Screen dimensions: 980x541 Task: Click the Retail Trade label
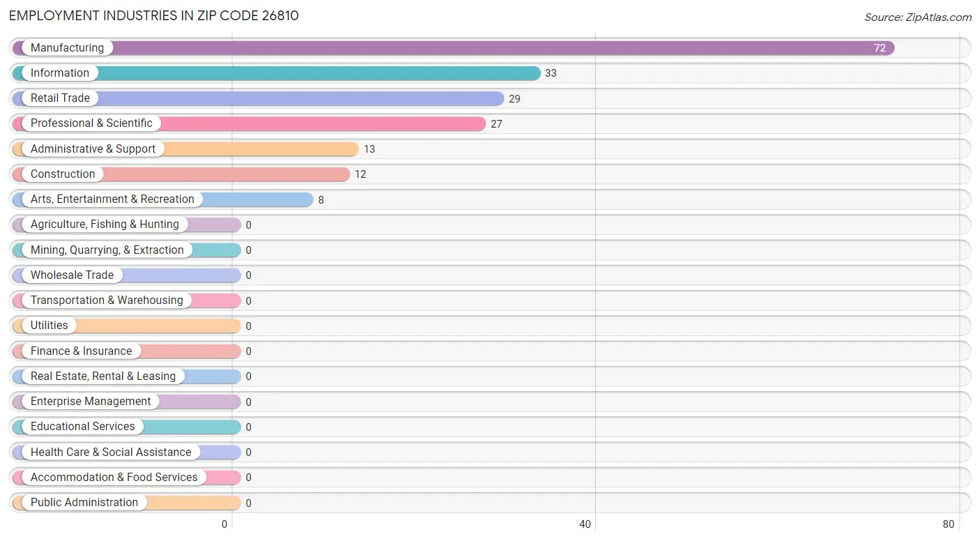coord(60,98)
